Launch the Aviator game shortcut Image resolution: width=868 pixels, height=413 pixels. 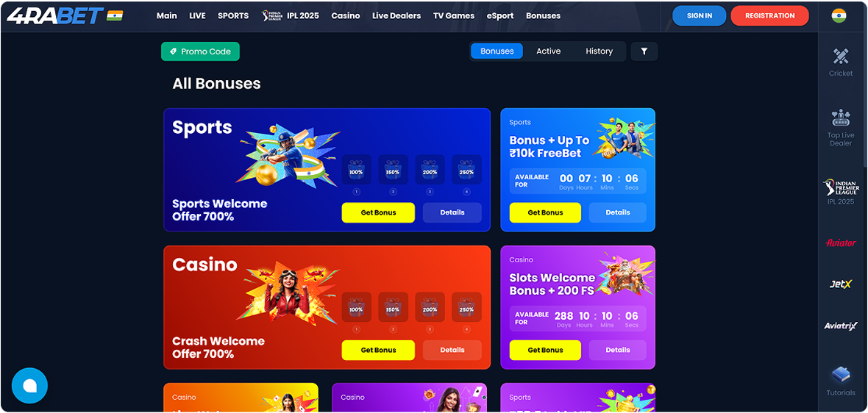(840, 243)
